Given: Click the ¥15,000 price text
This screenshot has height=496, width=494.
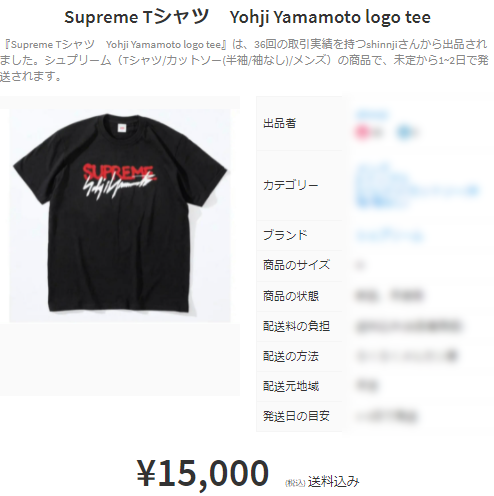Looking at the screenshot, I should pyautogui.click(x=202, y=473).
